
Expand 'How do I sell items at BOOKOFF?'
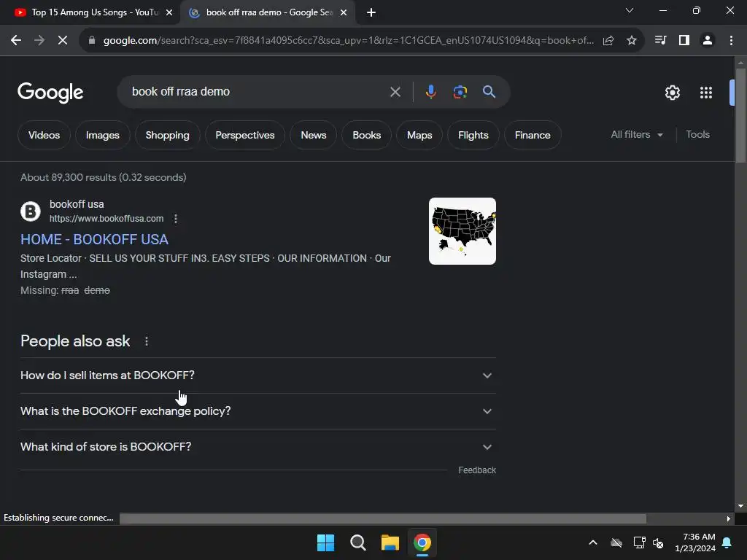pyautogui.click(x=258, y=376)
